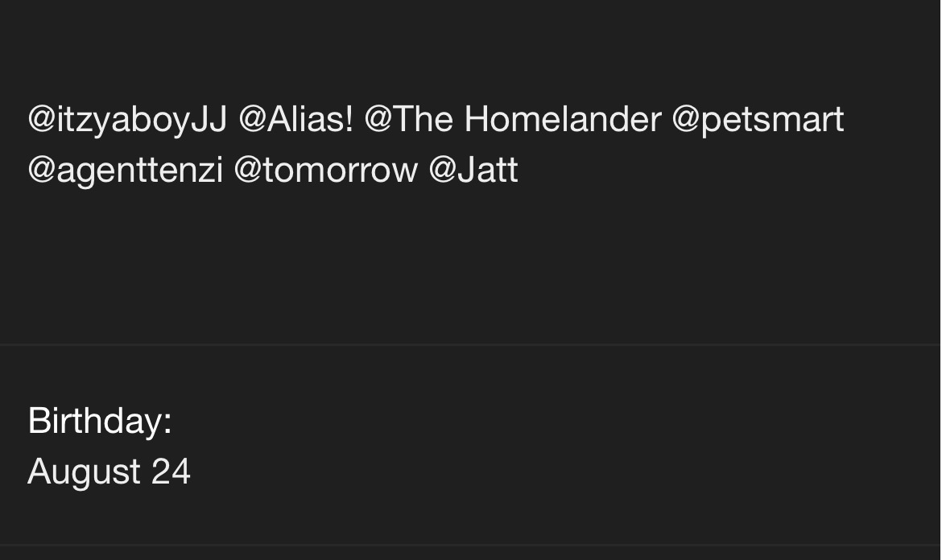Screen dimensions: 942x560
Task: Click the @Alias! mention
Action: pyautogui.click(x=296, y=119)
